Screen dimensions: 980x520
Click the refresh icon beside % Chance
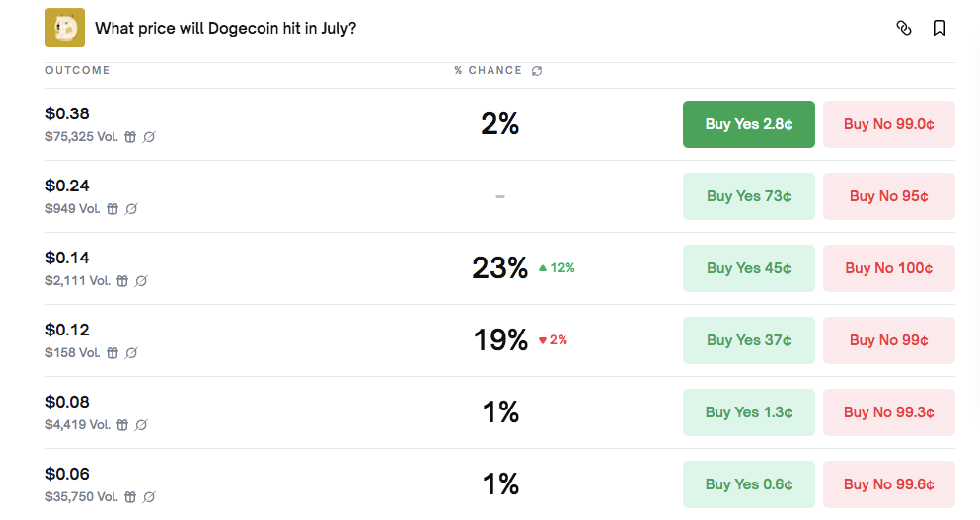(x=537, y=71)
